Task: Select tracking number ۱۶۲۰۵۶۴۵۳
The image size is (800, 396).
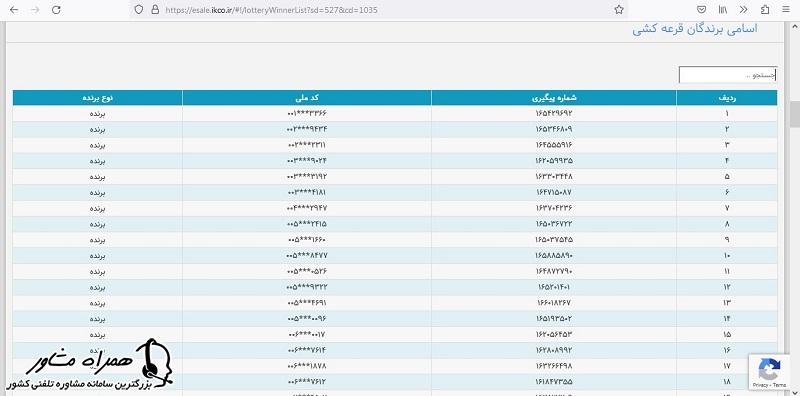Action: pyautogui.click(x=554, y=335)
